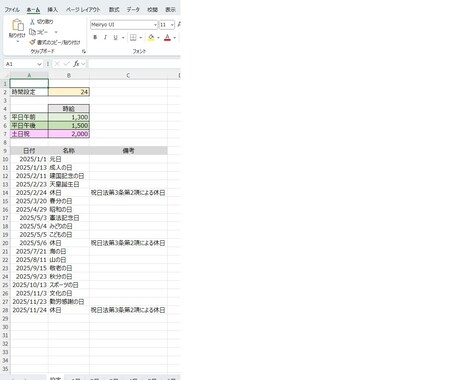Click the select-all corner of the sheet

pos(6,76)
